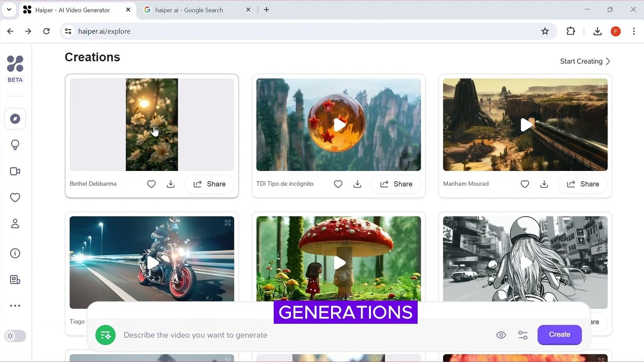Share the Bethel Debbarma video
The image size is (644, 362).
click(209, 184)
